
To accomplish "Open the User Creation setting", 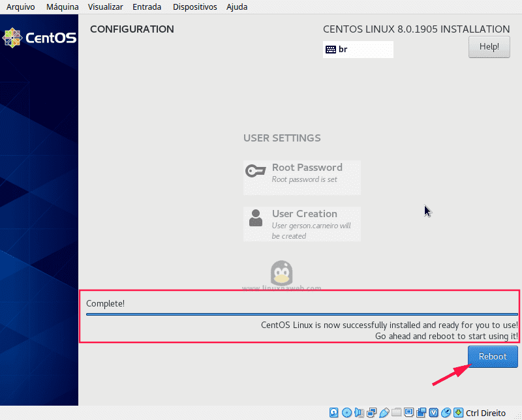I will [302, 224].
